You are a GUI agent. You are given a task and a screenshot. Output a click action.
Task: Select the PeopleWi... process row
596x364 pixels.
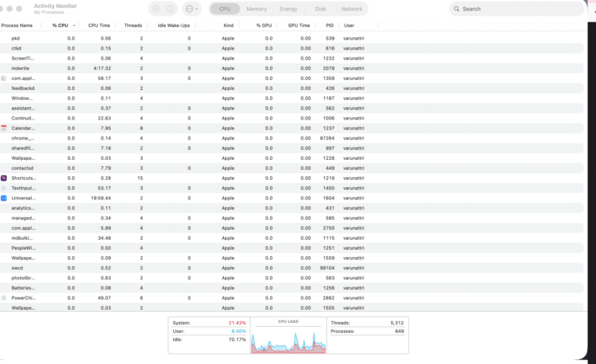pos(292,248)
